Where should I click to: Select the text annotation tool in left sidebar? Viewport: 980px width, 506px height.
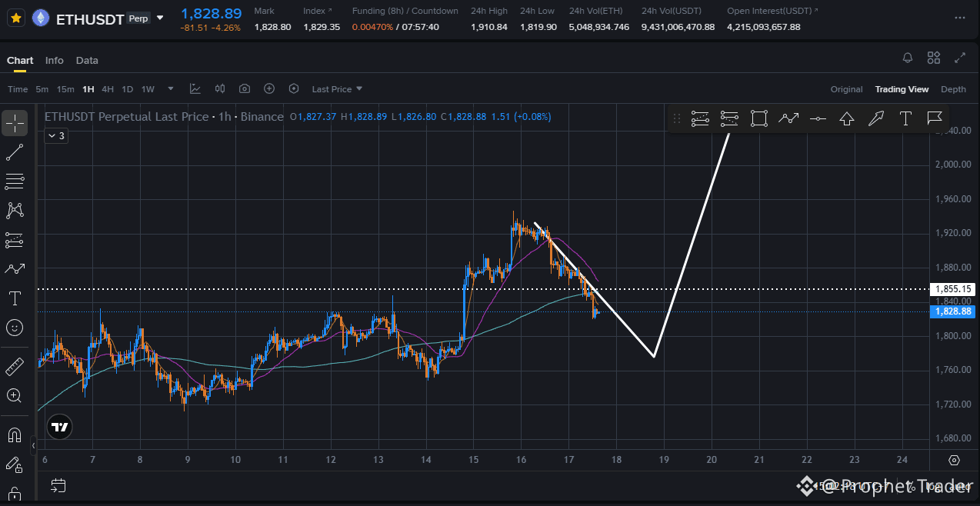tap(15, 298)
